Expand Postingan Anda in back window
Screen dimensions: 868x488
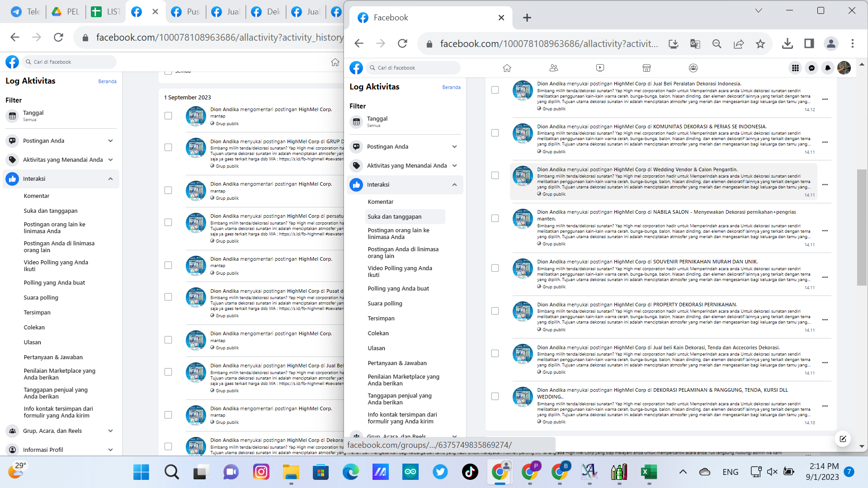(61, 141)
